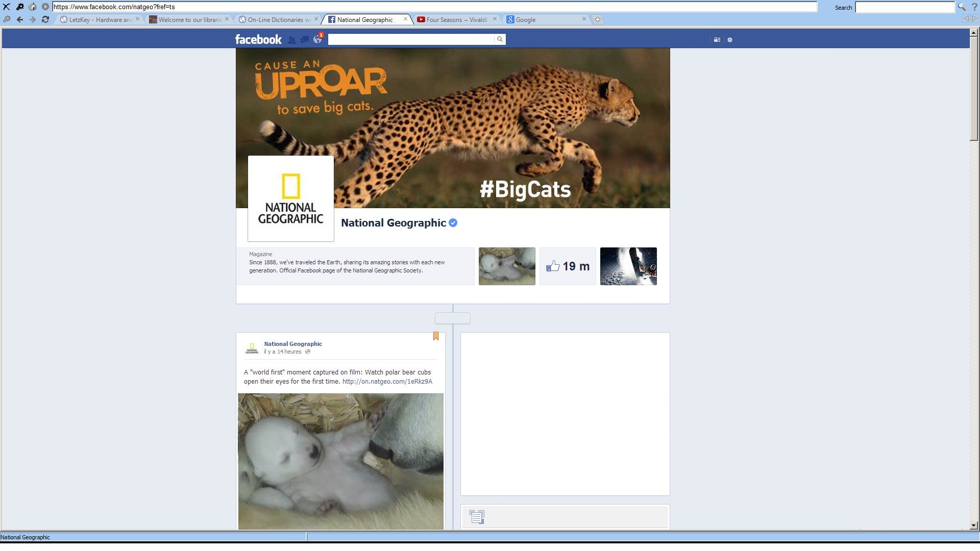Image resolution: width=980 pixels, height=551 pixels.
Task: Click the National Geographic page title
Action: click(394, 223)
